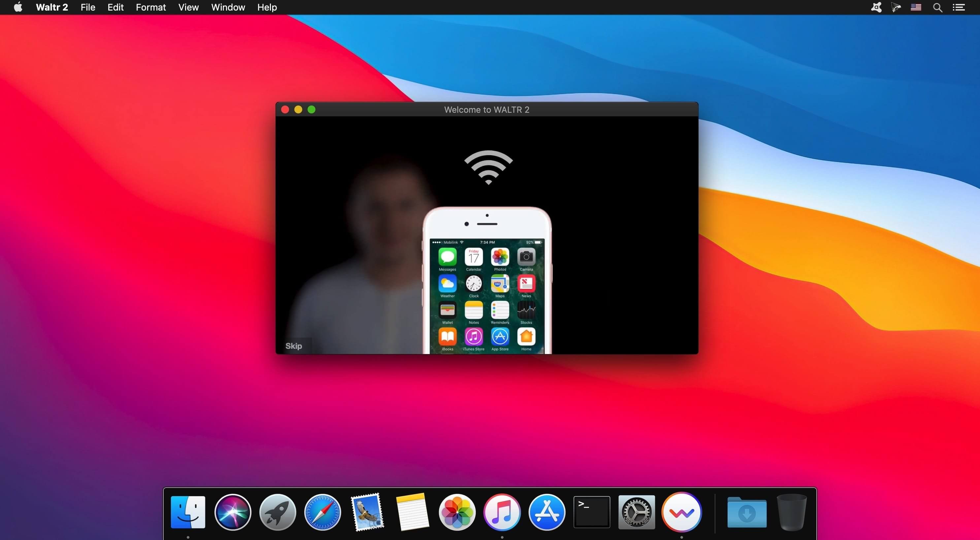
Task: Open Launchpad rocket icon in Dock
Action: [x=278, y=512]
